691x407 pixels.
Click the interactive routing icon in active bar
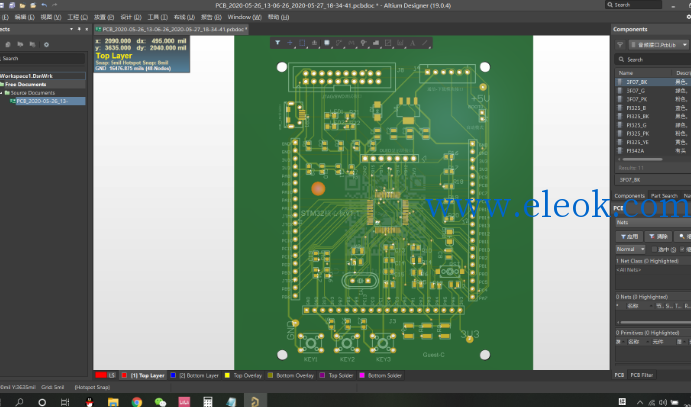[339, 43]
